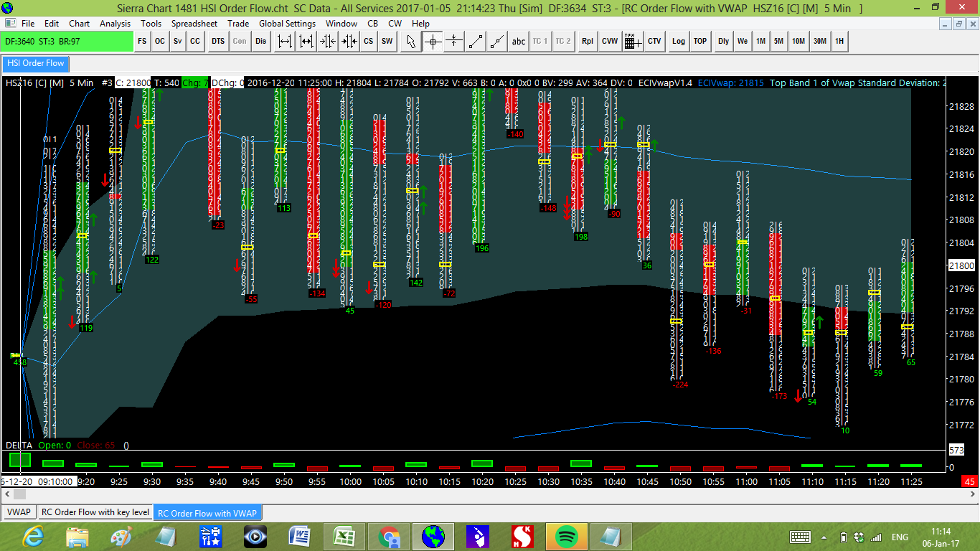The height and width of the screenshot is (551, 980).
Task: Open the Spreadsheet menu
Action: click(x=194, y=23)
